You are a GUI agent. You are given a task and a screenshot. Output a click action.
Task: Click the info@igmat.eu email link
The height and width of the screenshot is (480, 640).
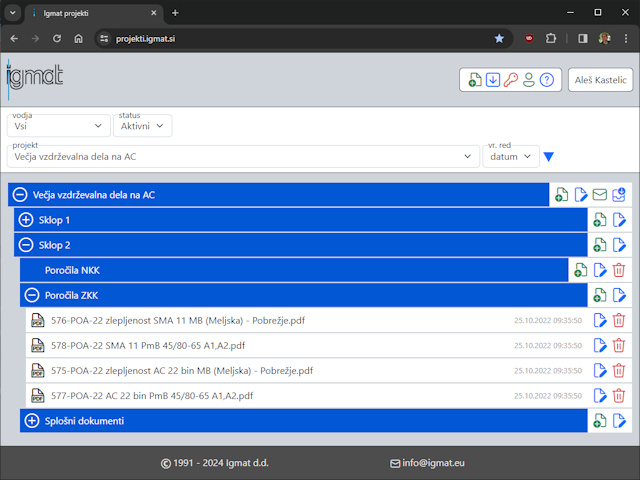[x=427, y=463]
